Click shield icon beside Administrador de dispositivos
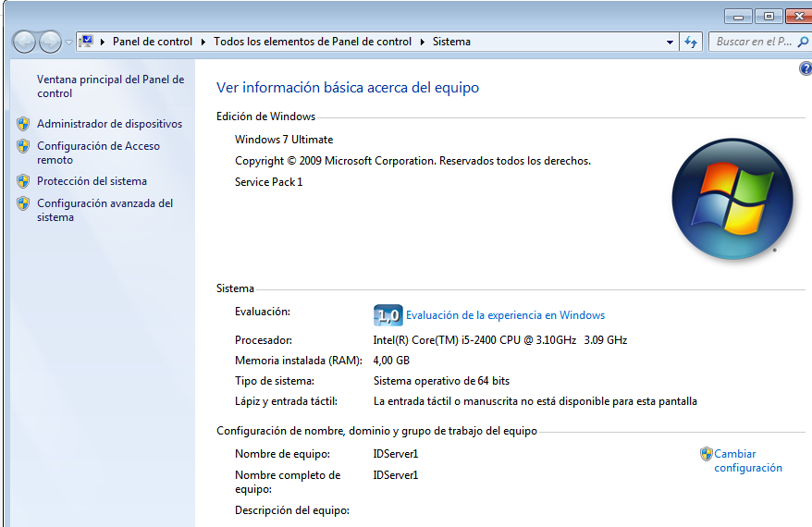Screen dimensions: 812x527 (23, 124)
